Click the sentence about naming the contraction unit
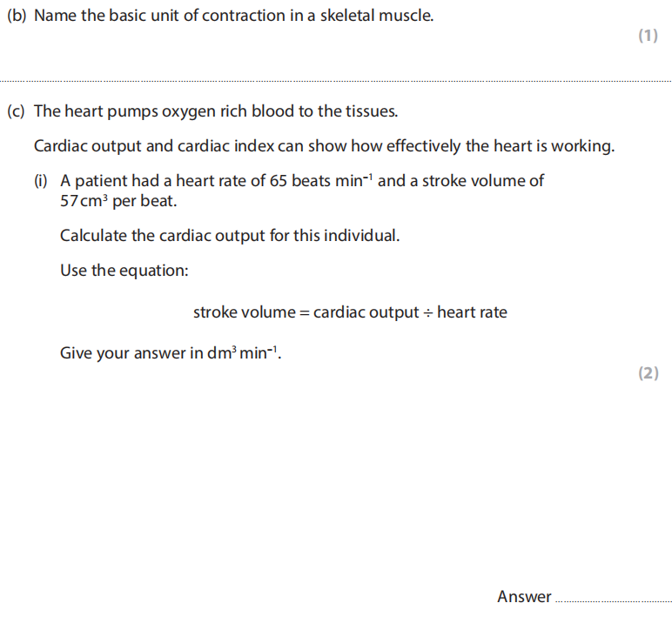672x630 pixels. coord(233,16)
